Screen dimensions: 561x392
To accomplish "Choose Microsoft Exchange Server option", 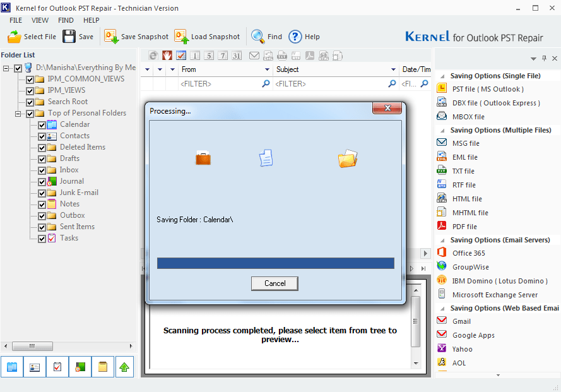I will [495, 295].
